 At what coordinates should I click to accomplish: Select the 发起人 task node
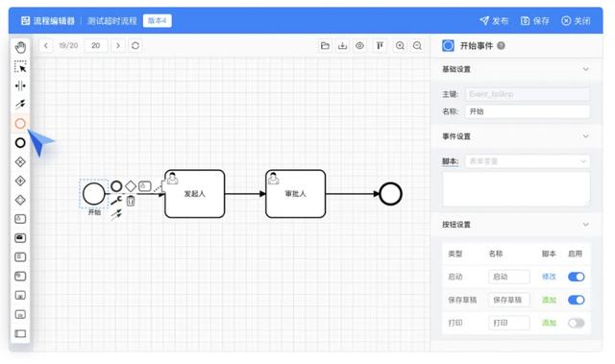[x=194, y=194]
